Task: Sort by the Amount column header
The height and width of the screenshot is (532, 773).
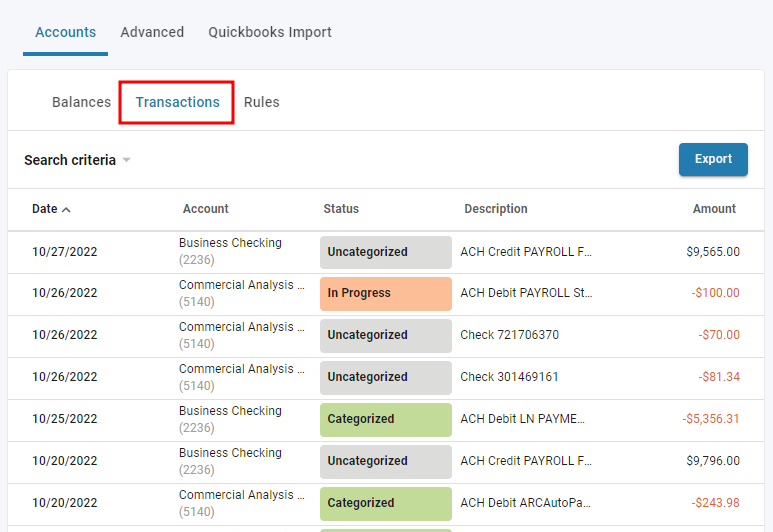Action: [x=714, y=209]
